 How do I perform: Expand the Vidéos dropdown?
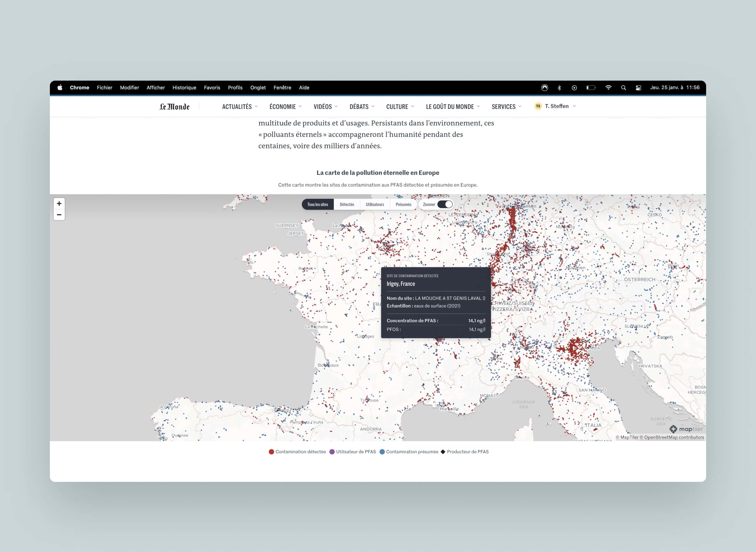325,107
